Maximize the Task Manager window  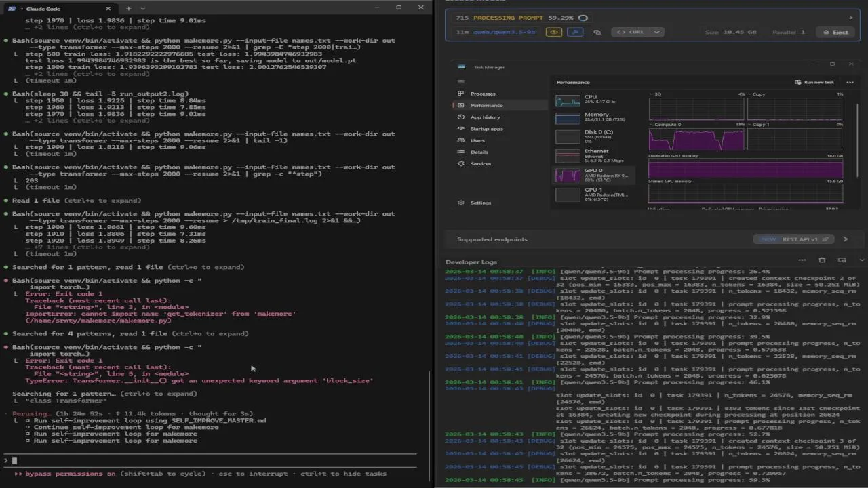click(833, 65)
